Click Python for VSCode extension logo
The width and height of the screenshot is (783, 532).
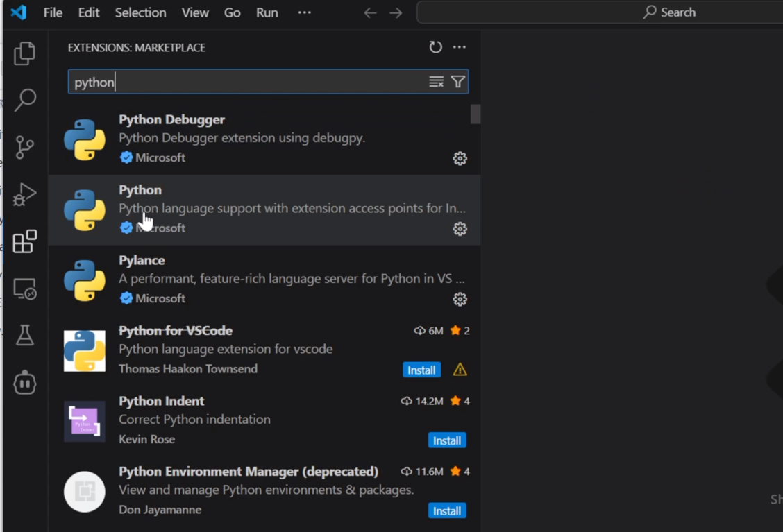pyautogui.click(x=85, y=351)
